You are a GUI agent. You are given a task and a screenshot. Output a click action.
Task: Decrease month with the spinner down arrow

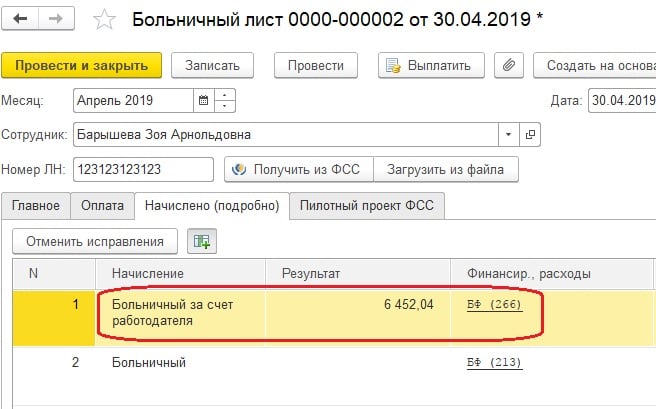click(226, 107)
